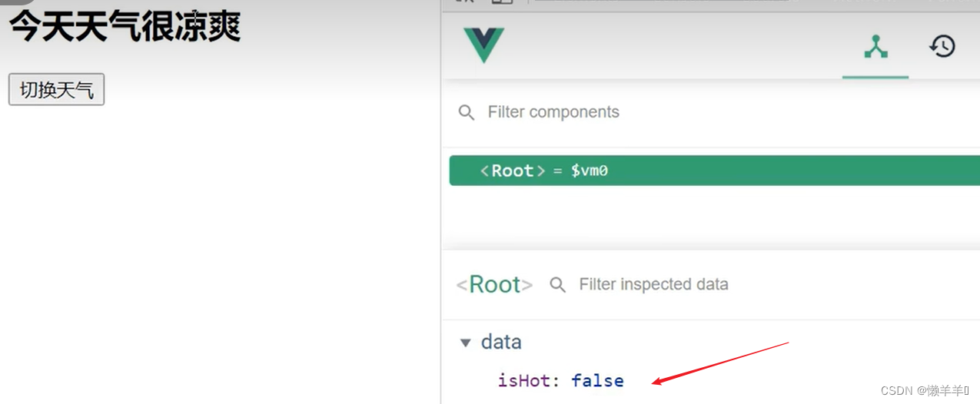Open the Components tree tab icon

point(875,48)
